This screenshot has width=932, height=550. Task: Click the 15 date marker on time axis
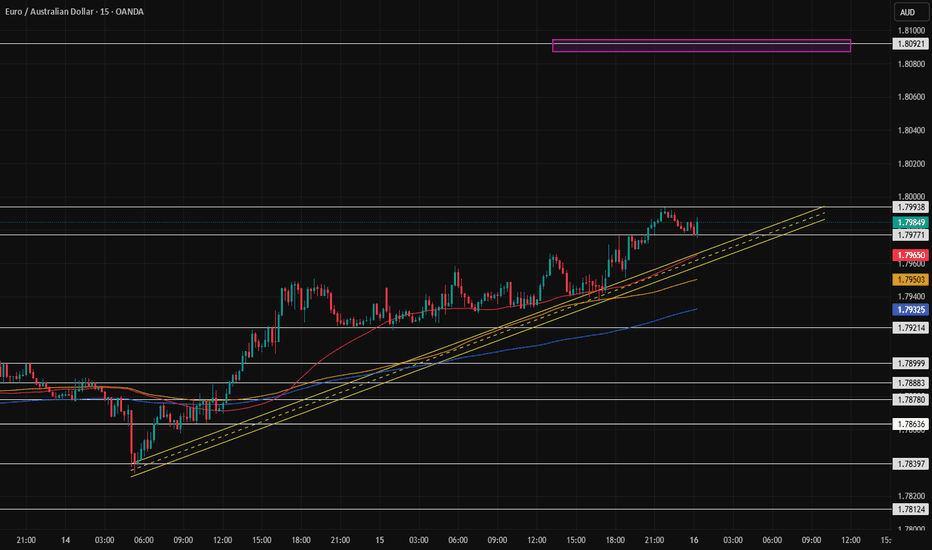pyautogui.click(x=379, y=540)
